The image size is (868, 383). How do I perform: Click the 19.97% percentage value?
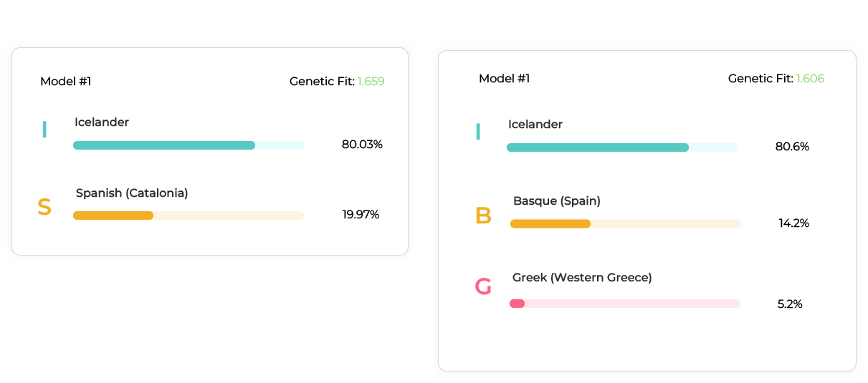tap(361, 215)
